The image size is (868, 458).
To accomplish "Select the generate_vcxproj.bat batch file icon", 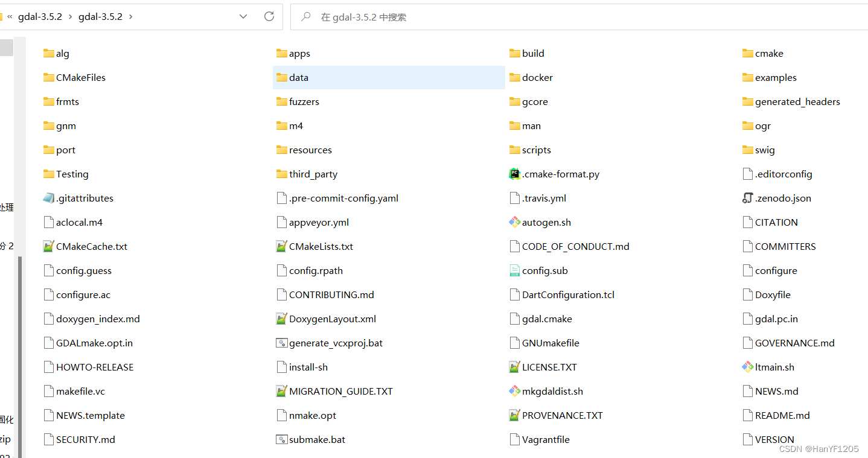I will pos(282,343).
